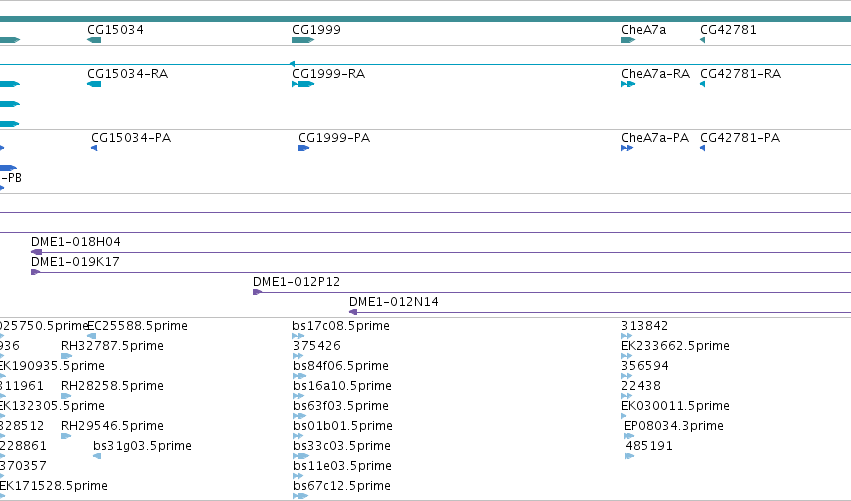Click the bs17c08.5prime EST glyph
This screenshot has width=851, height=501.
pyautogui.click(x=298, y=336)
